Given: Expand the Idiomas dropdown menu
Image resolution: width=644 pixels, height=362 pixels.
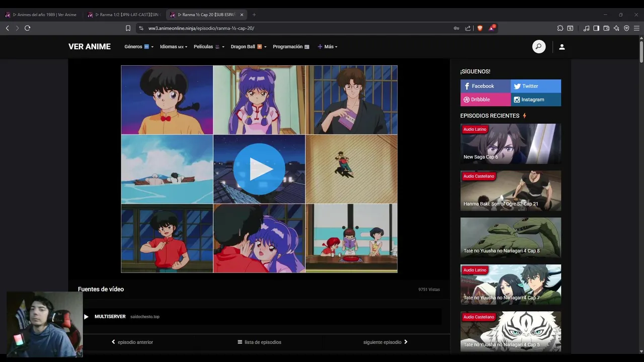Looking at the screenshot, I should [174, 47].
